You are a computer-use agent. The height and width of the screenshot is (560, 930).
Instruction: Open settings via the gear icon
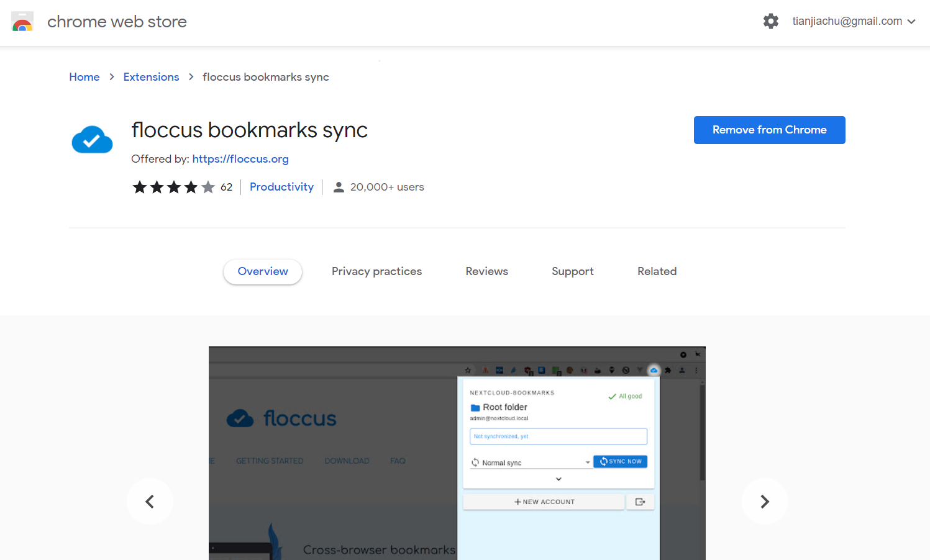(x=770, y=21)
